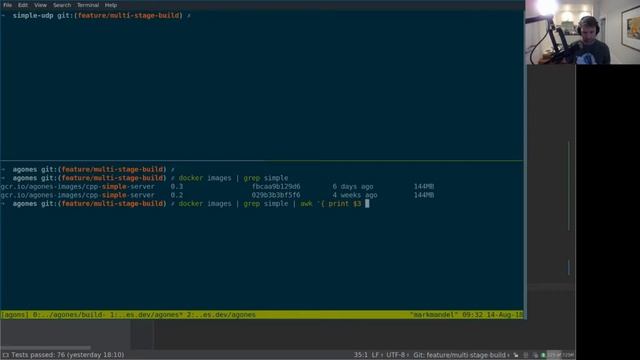Screen dimensions: 640x360
Task: Click the webcam video thumbnail
Action: tap(582, 32)
